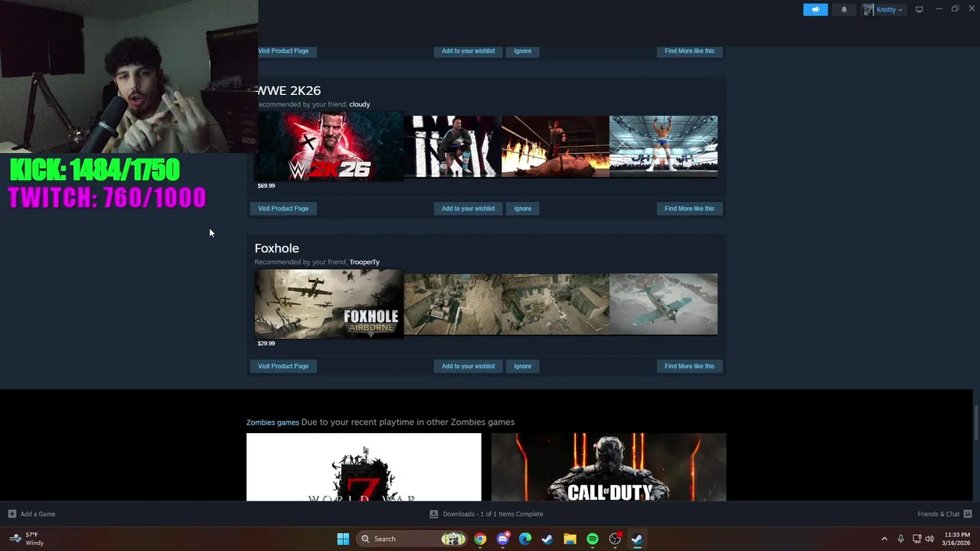The height and width of the screenshot is (551, 980).
Task: Find more games like Foxhole
Action: [689, 366]
